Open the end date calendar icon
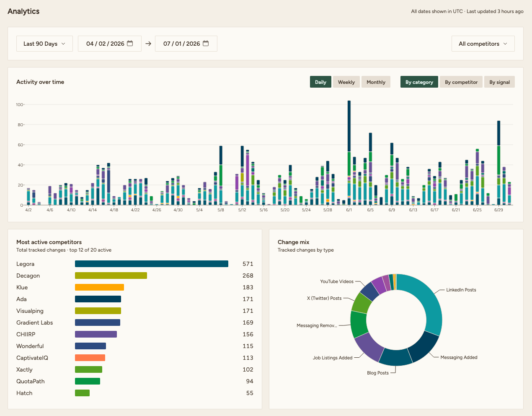Screen dimensions: 532x416 206,44
